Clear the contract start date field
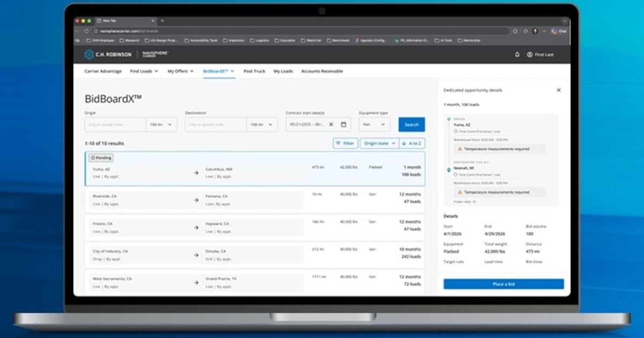The height and width of the screenshot is (338, 644). pos(331,124)
